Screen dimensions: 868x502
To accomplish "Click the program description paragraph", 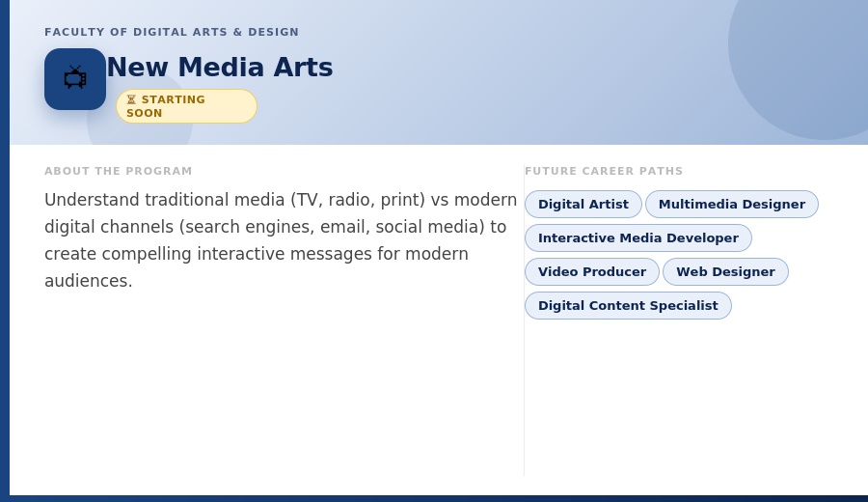I will tap(281, 240).
